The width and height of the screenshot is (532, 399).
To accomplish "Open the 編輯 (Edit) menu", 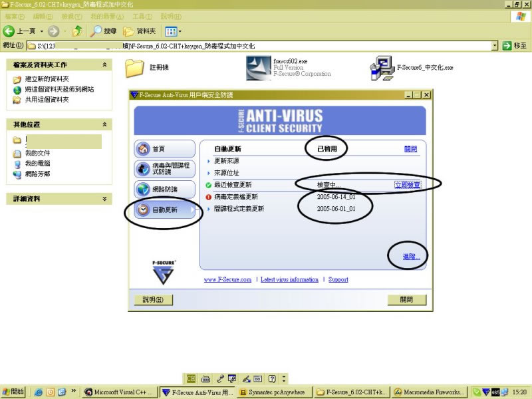I will coord(43,17).
